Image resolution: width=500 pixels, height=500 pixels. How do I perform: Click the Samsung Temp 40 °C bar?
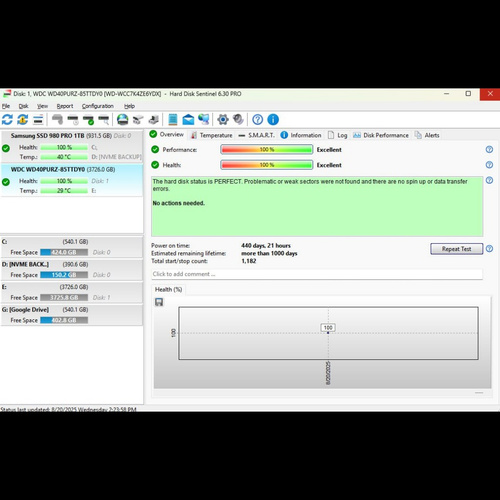click(64, 157)
